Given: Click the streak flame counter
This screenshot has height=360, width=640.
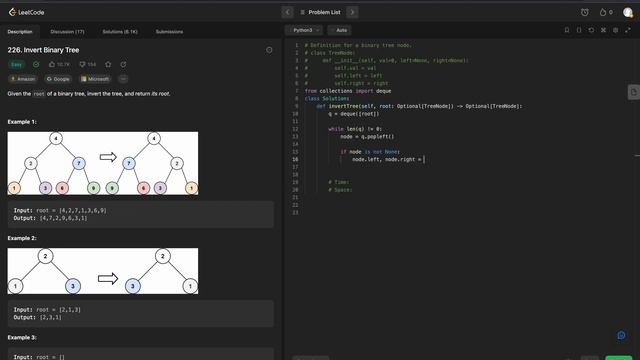Looking at the screenshot, I should pos(606,12).
